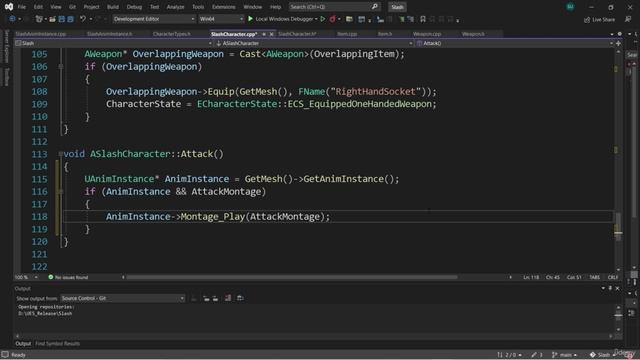Close the Output panel
This screenshot has height=360, width=640.
coord(617,288)
